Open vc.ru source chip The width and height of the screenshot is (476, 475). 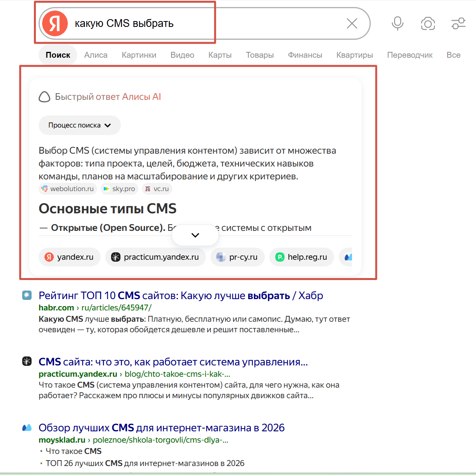(x=157, y=189)
